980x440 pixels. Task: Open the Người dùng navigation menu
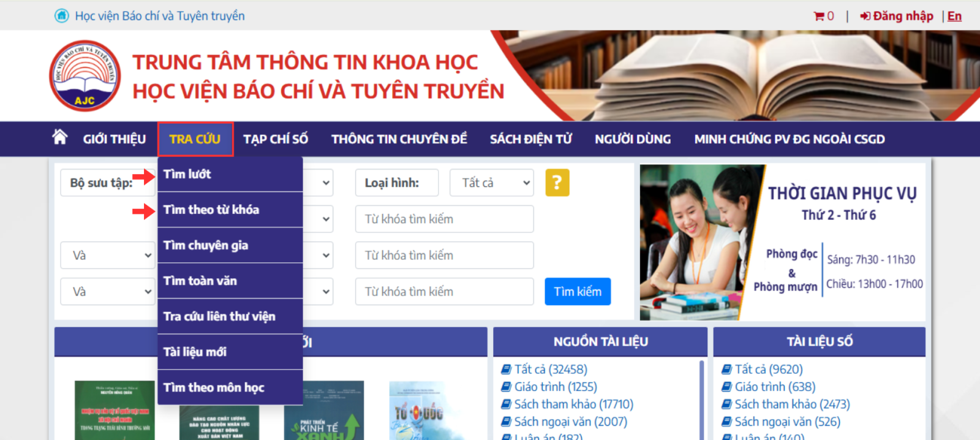point(633,139)
